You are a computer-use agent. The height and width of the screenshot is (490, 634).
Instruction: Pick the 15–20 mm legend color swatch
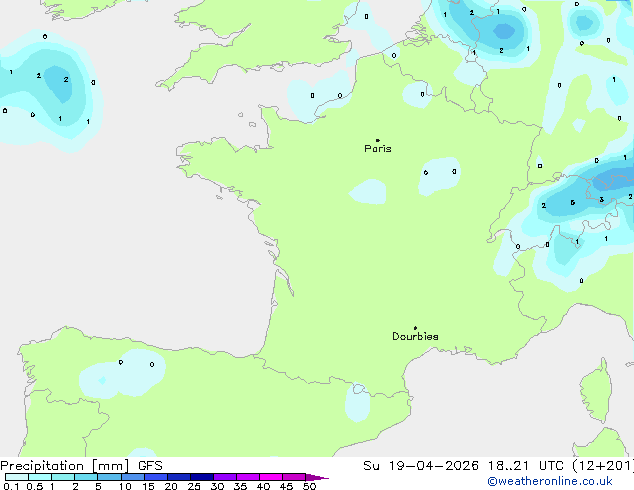(156, 477)
